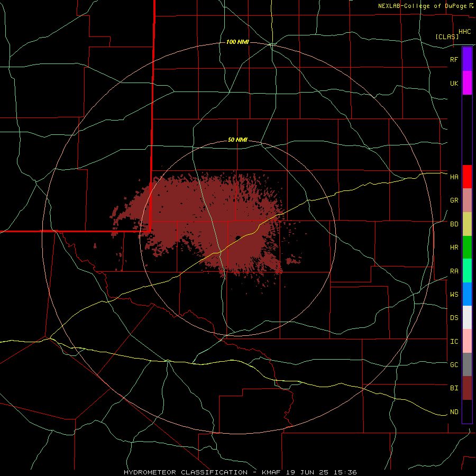Image resolution: width=476 pixels, height=476 pixels.
Task: Click the BI legend label
Action: pos(454,388)
